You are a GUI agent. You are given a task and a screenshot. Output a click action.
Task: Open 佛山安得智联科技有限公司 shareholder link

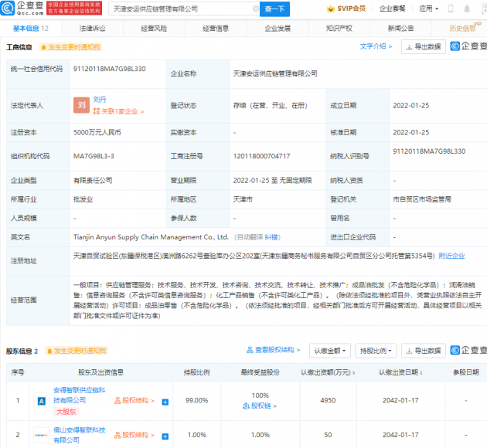tap(80, 435)
